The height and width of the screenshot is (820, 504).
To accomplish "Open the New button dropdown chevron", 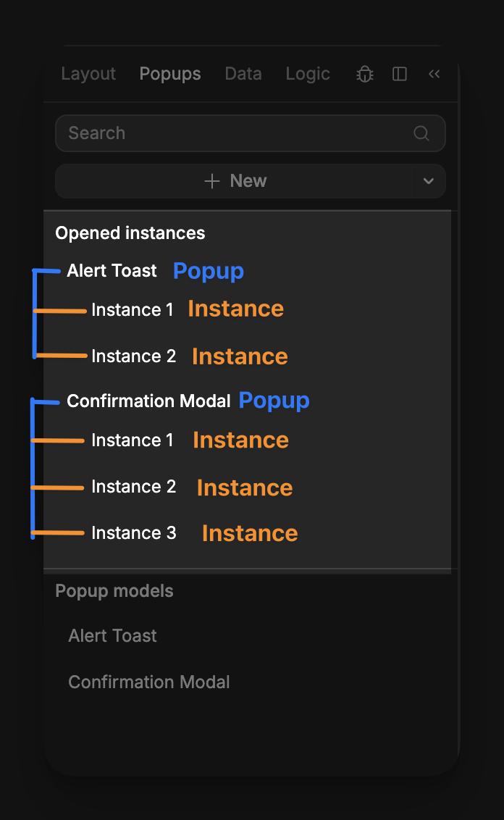I will 429,181.
